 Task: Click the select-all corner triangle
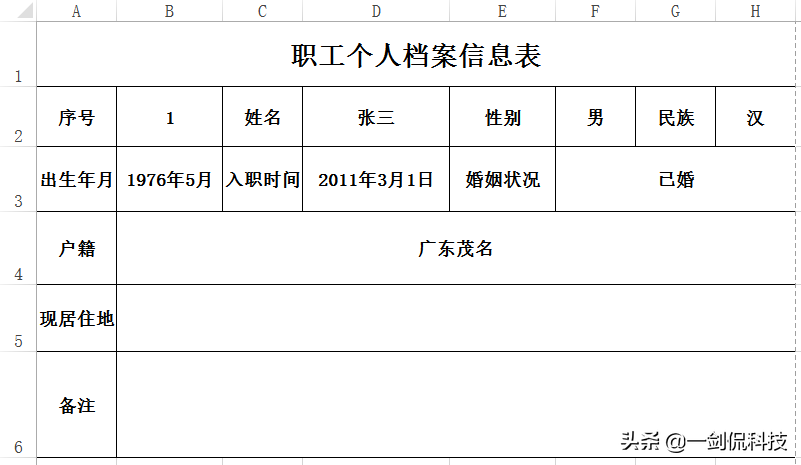pos(25,11)
